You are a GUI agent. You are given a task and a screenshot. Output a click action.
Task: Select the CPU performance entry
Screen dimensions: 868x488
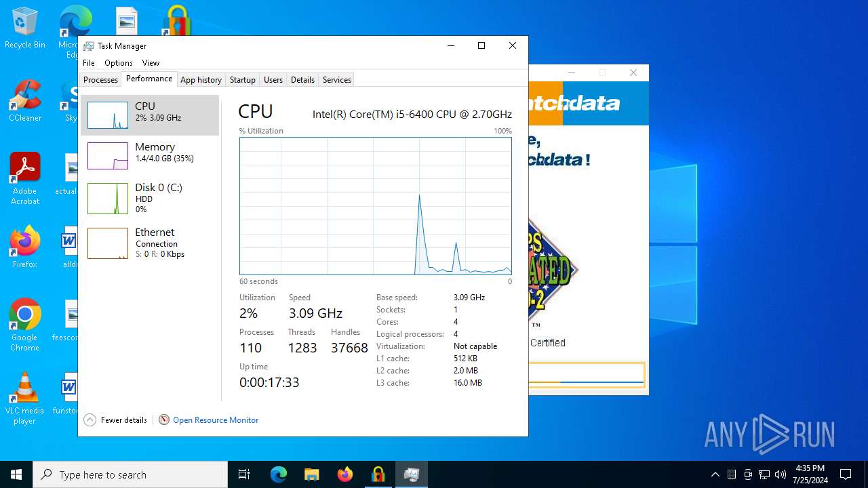click(150, 115)
